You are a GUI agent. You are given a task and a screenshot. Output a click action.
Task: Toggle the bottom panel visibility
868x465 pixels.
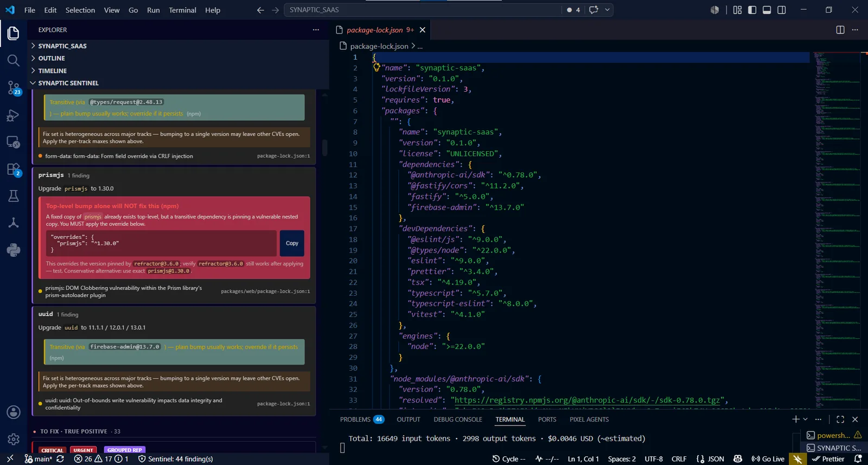coord(767,10)
